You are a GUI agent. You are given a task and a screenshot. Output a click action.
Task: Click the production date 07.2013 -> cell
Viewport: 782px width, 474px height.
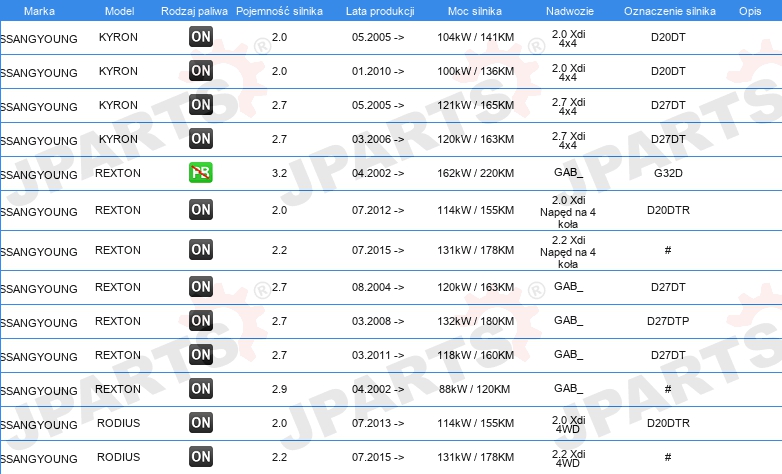pyautogui.click(x=378, y=423)
